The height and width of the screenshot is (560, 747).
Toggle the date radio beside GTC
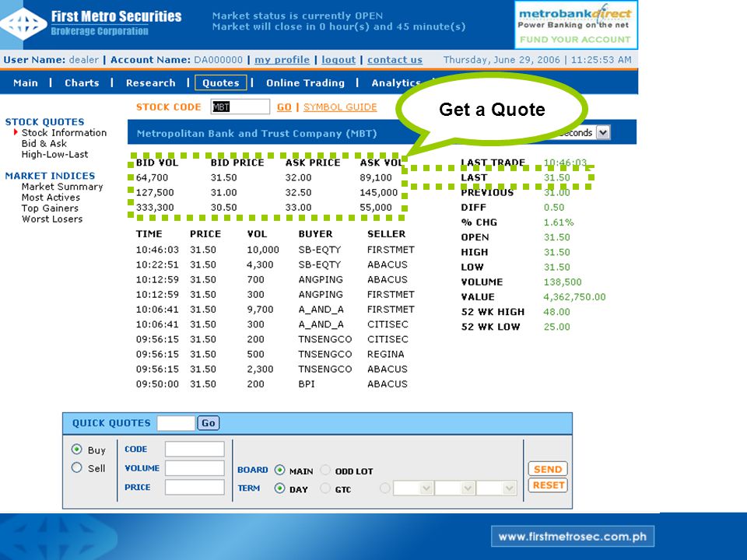385,488
